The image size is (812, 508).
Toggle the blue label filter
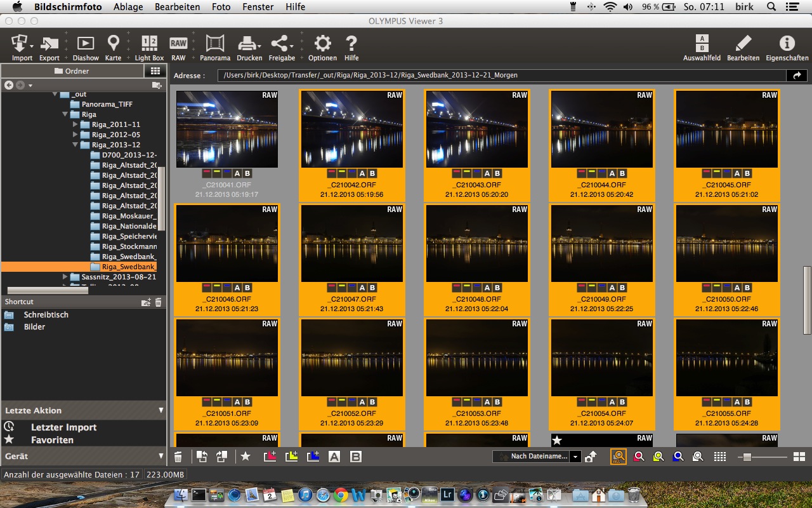[678, 457]
